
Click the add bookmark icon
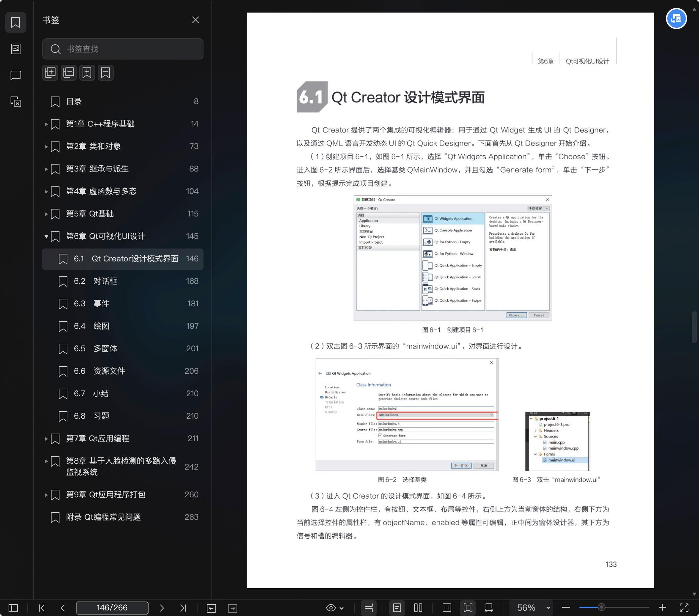click(87, 72)
